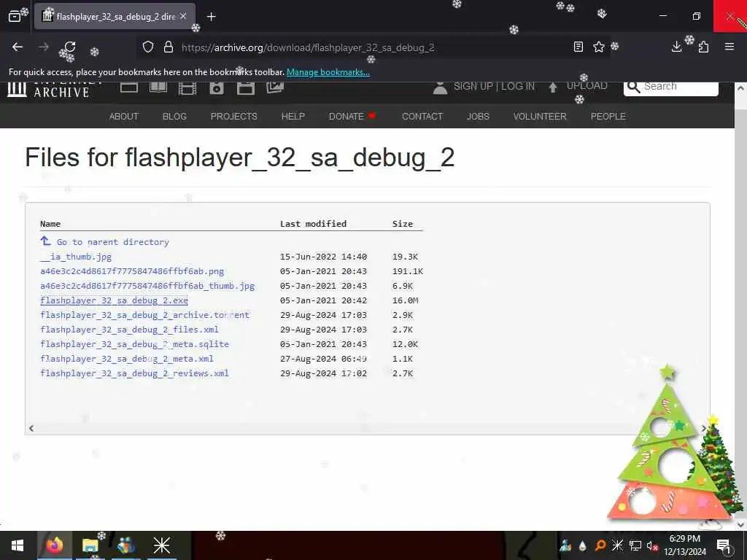Screen dimensions: 747x560
Task: Open the Images icon in Archive nav
Action: click(x=275, y=87)
